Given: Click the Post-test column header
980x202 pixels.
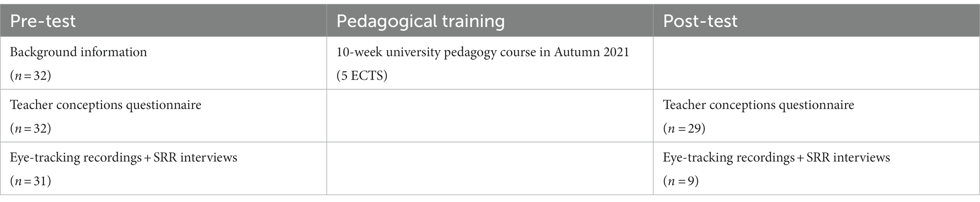Looking at the screenshot, I should 700,21.
